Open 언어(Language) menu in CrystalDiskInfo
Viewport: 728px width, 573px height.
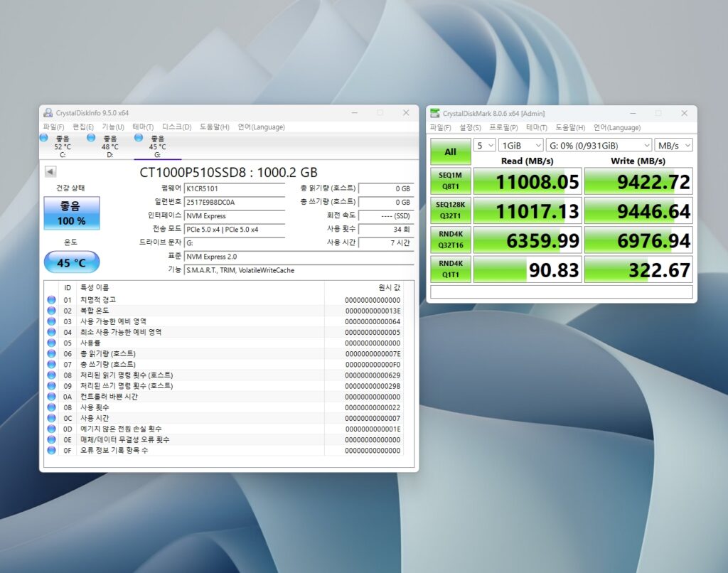[261, 127]
